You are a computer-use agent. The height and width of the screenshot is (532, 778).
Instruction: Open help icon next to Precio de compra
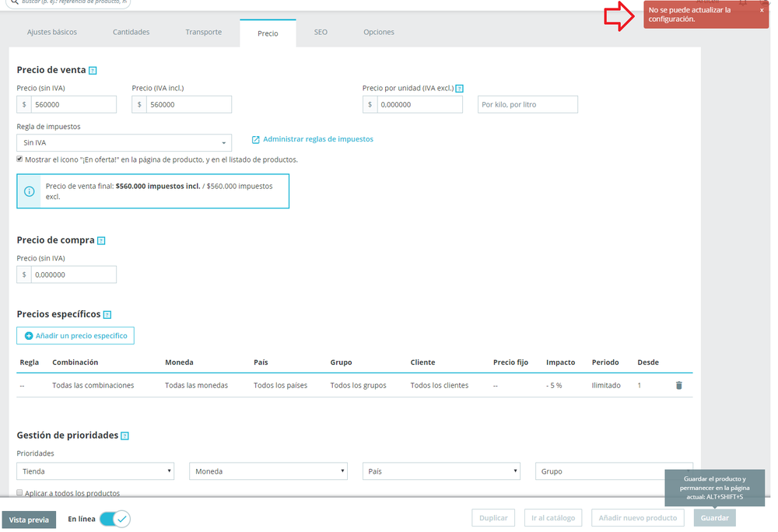pos(101,240)
